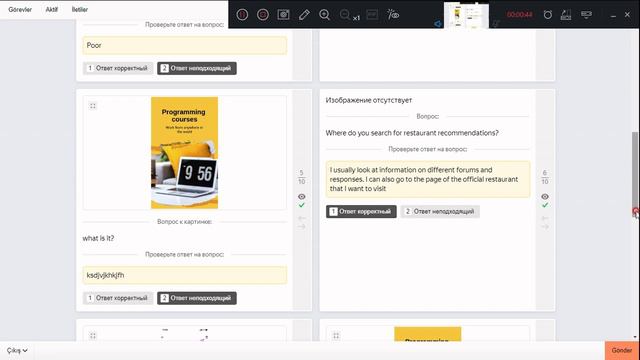Click the 'Poor' answer field

[x=184, y=45]
